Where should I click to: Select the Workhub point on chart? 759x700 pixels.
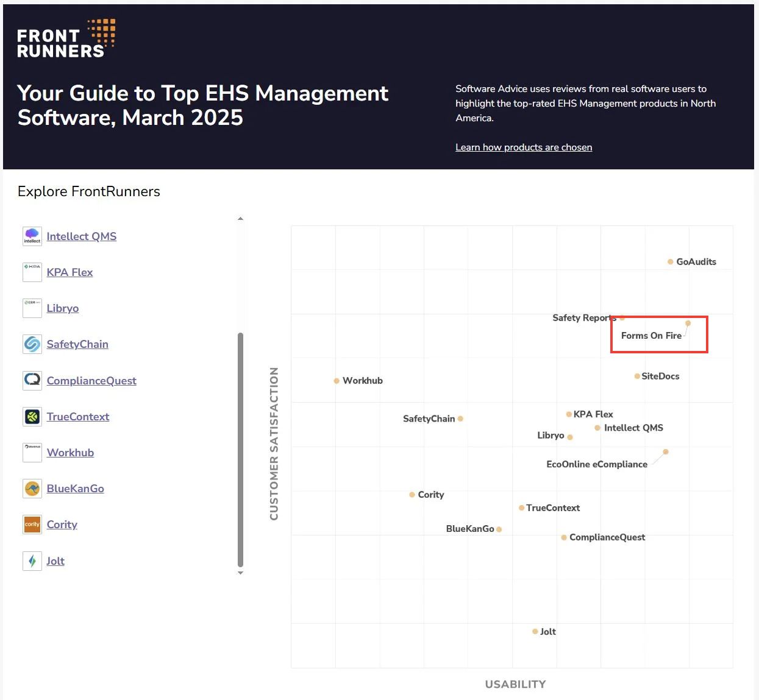(x=337, y=381)
